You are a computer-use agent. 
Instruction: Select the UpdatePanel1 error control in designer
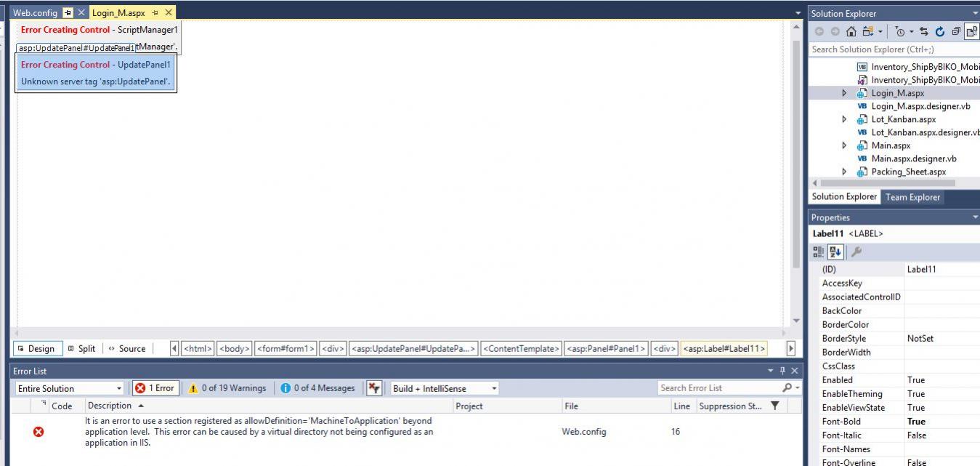95,73
